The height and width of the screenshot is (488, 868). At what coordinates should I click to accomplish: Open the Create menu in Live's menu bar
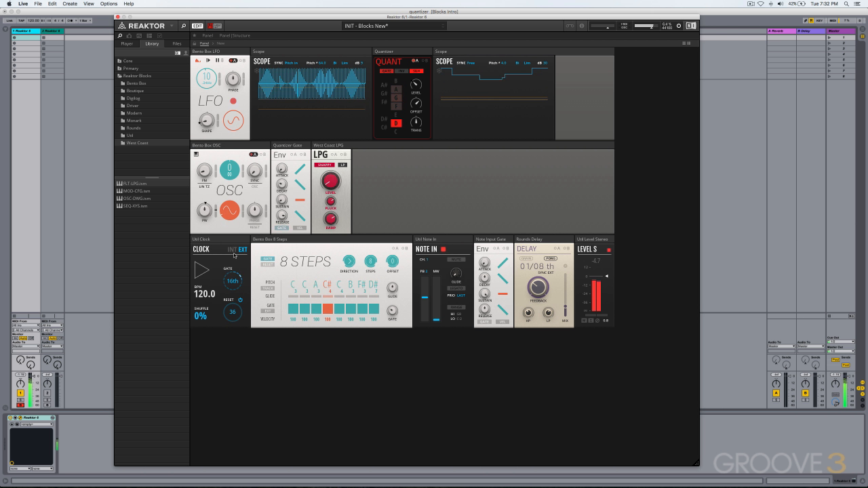(70, 3)
